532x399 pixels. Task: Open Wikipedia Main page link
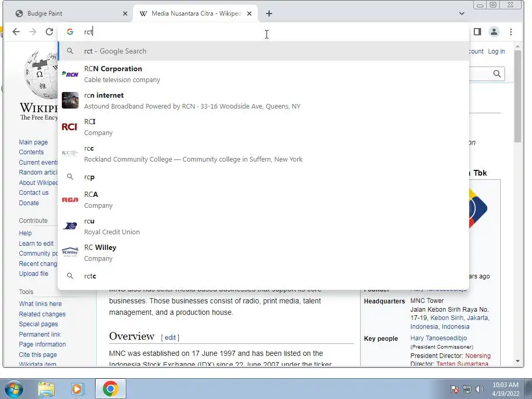pos(33,142)
